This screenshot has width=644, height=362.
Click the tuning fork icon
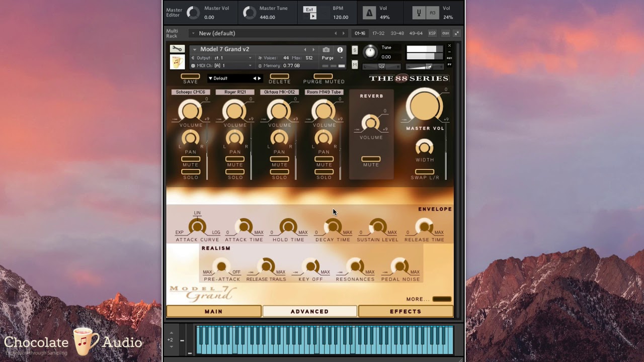coord(419,13)
